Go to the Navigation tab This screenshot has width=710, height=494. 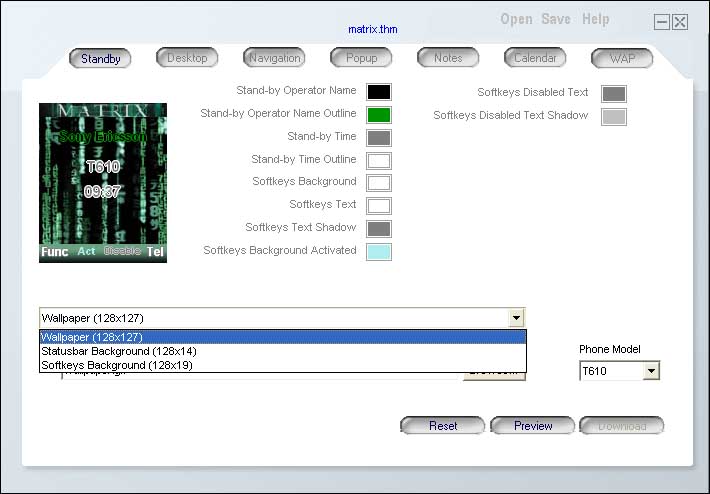274,58
